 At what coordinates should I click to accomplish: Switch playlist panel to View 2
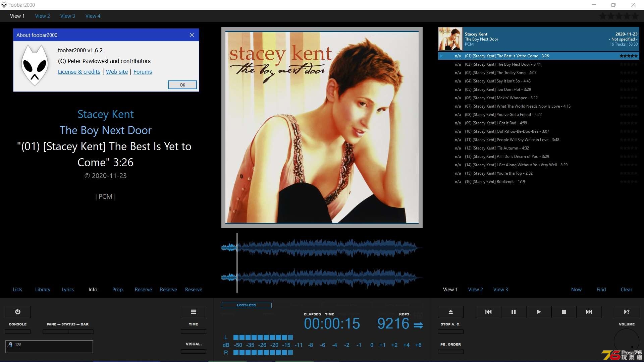tap(476, 290)
